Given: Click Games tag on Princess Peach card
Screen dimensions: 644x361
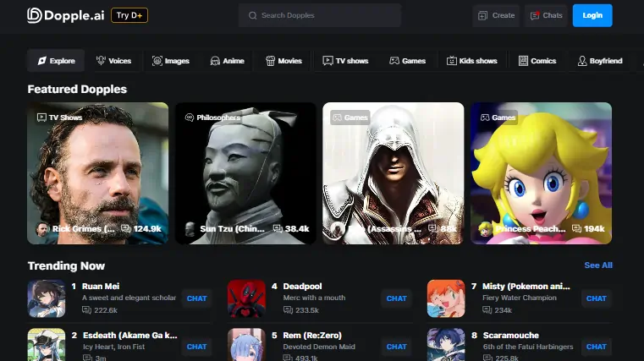Looking at the screenshot, I should [x=498, y=118].
